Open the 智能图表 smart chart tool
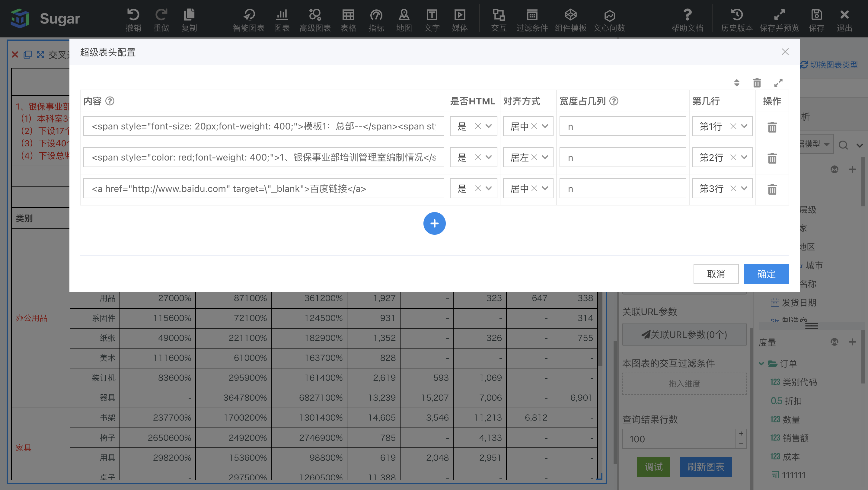Viewport: 868px width, 490px height. [249, 20]
